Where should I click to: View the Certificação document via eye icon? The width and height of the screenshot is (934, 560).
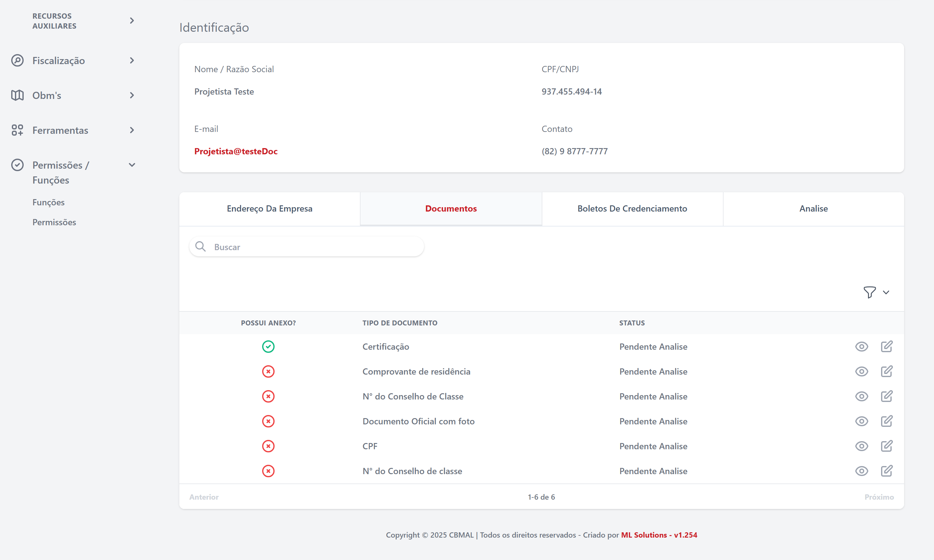(x=861, y=346)
